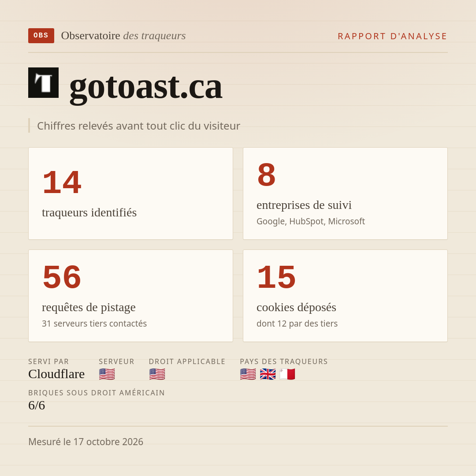Click the US flag under Pays des traqueurs
Screen dimensions: 476x476
point(248,374)
